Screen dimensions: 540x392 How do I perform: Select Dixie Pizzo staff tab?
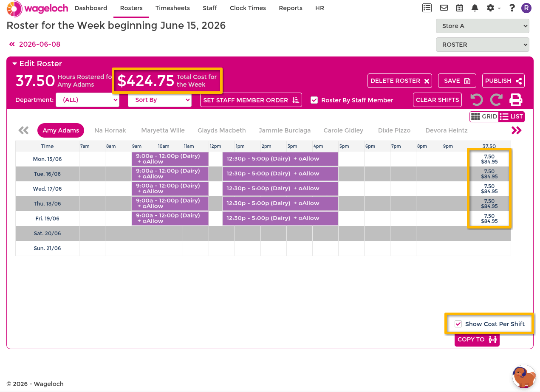click(394, 130)
